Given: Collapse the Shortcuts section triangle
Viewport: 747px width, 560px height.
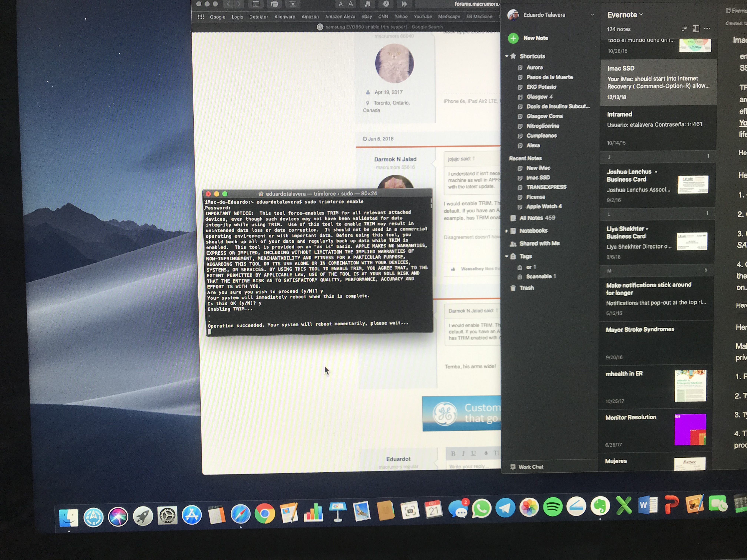Looking at the screenshot, I should pos(507,56).
